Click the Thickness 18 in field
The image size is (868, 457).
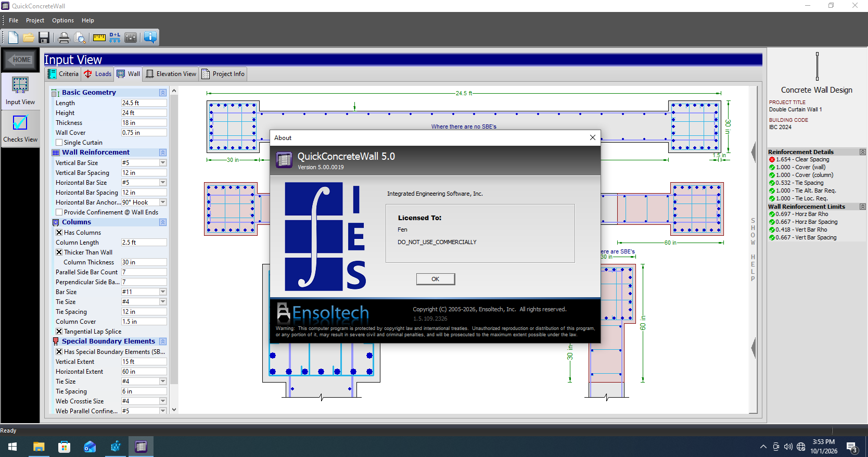144,123
